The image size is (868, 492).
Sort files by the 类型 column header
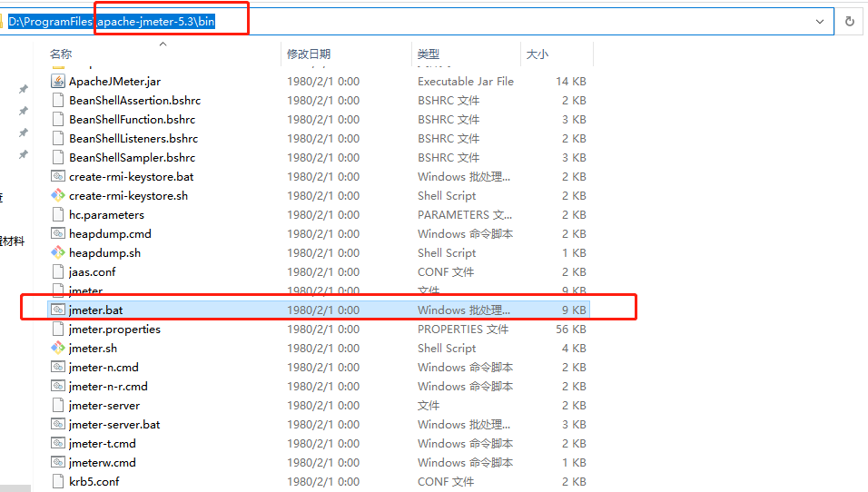429,54
